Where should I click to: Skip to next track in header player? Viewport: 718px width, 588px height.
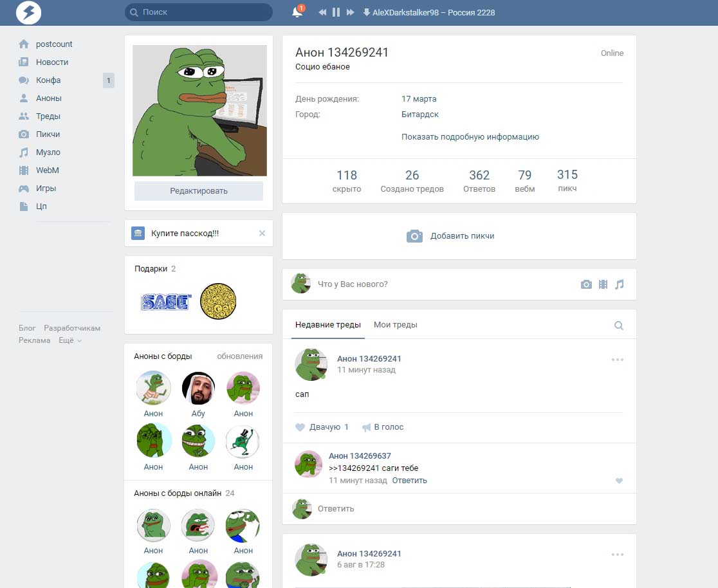[350, 12]
